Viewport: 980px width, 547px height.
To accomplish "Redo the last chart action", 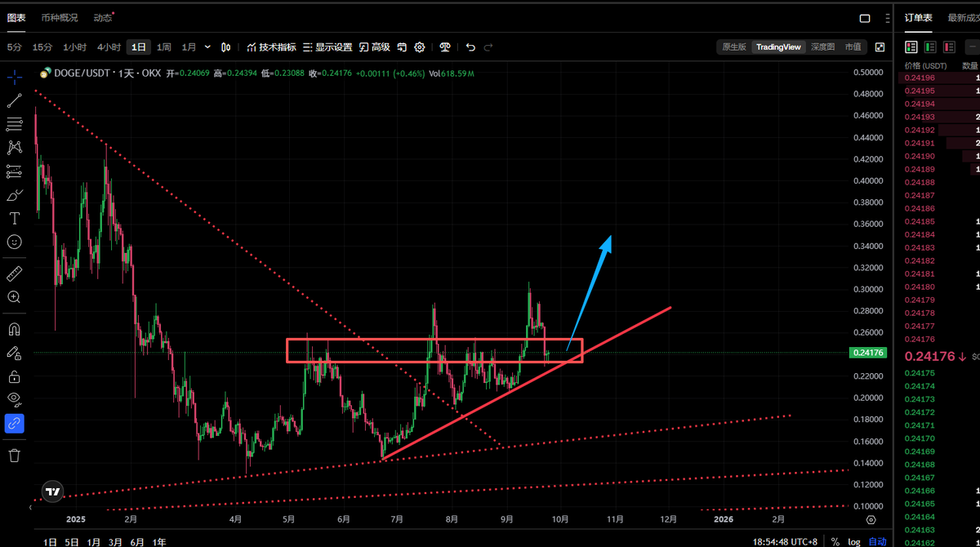I will (x=490, y=47).
